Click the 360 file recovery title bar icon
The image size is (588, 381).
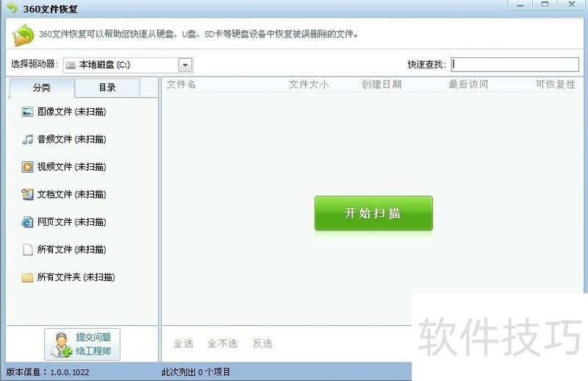(x=12, y=8)
